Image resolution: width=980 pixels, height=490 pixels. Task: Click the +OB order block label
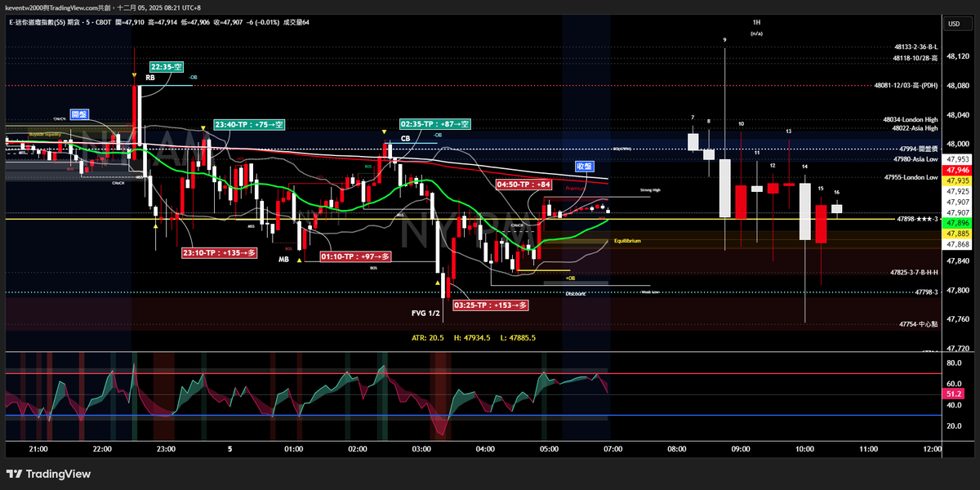pyautogui.click(x=570, y=278)
